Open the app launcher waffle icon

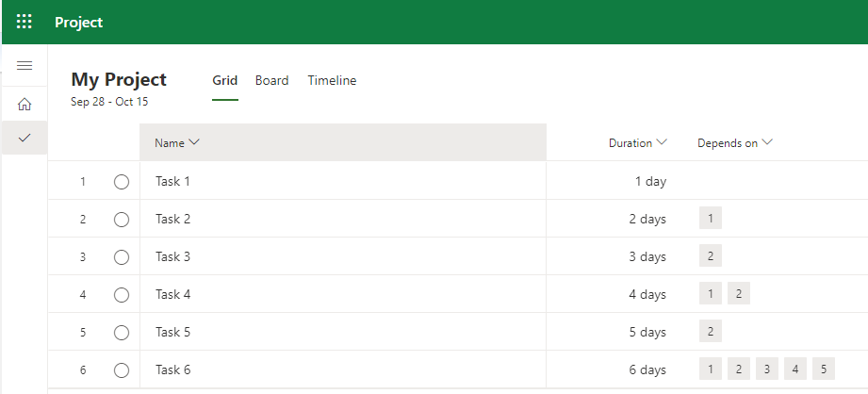(x=25, y=22)
